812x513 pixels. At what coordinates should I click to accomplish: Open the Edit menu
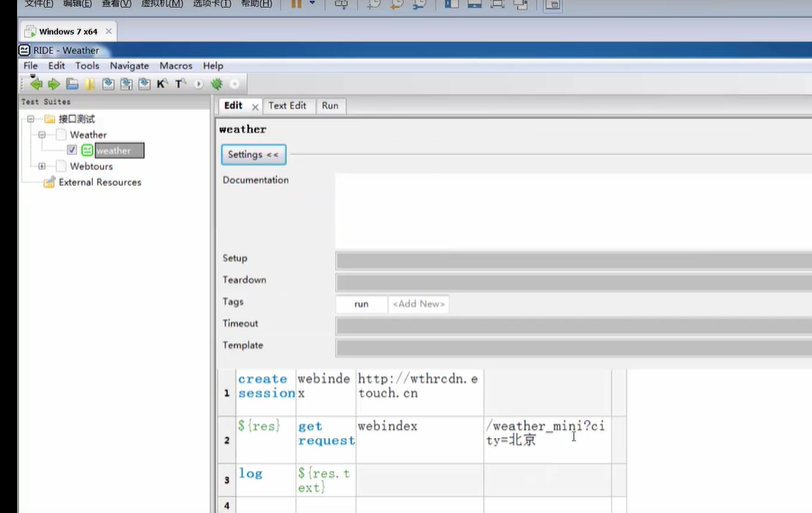coord(56,66)
